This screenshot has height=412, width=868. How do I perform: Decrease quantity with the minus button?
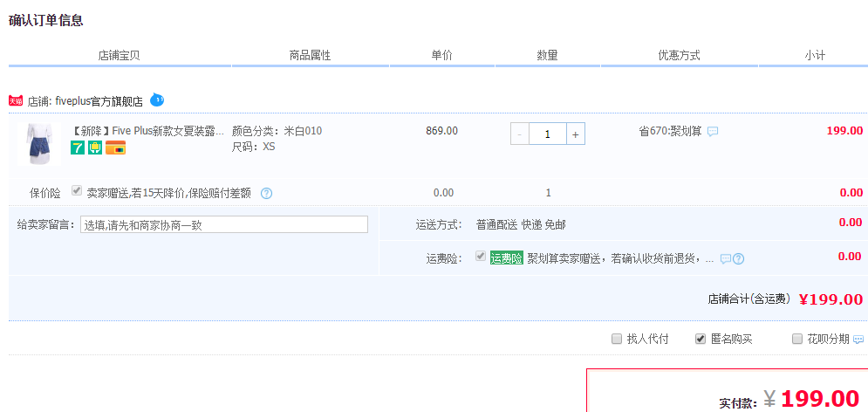point(519,134)
